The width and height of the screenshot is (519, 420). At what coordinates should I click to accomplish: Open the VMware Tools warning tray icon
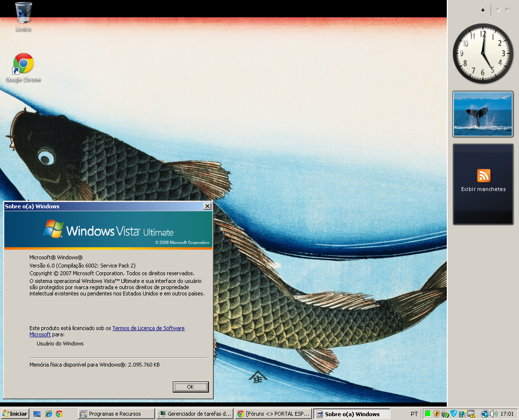tap(471, 414)
